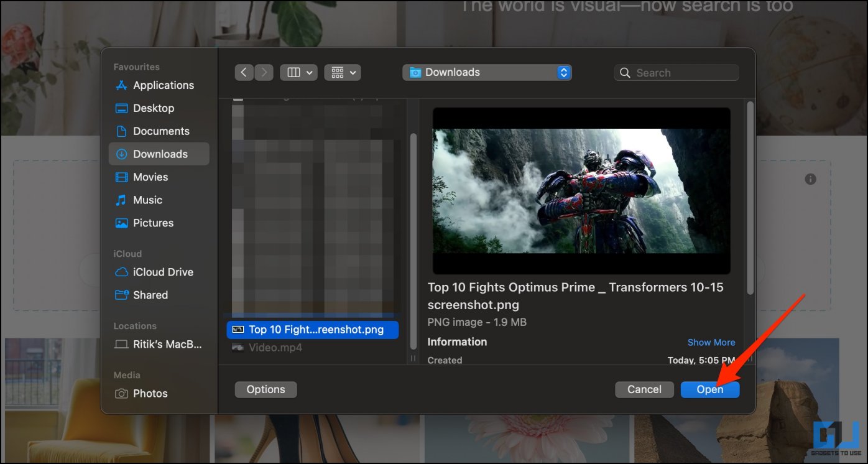This screenshot has width=868, height=464.
Task: Open Photos under Media
Action: (159, 394)
